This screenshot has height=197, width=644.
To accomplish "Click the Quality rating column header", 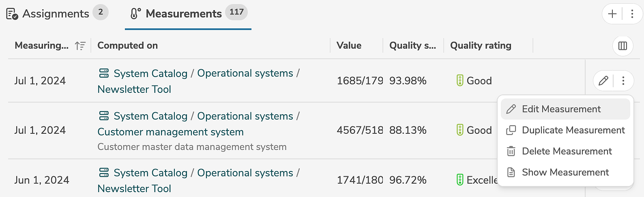I will (481, 45).
